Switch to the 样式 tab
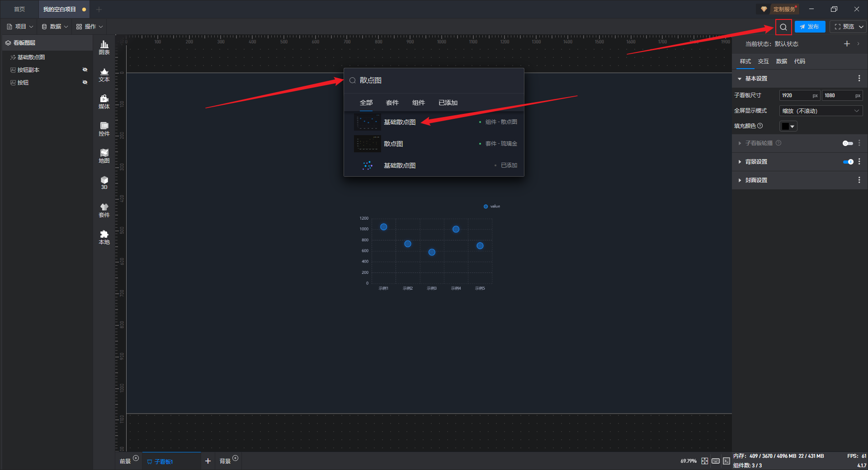Viewport: 868px width, 470px height. [745, 61]
